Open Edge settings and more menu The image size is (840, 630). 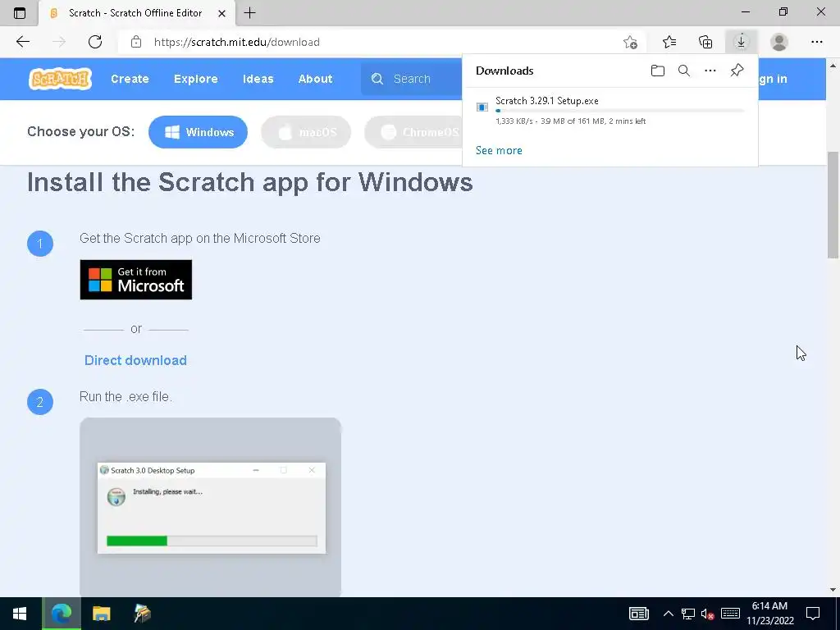pyautogui.click(x=816, y=42)
